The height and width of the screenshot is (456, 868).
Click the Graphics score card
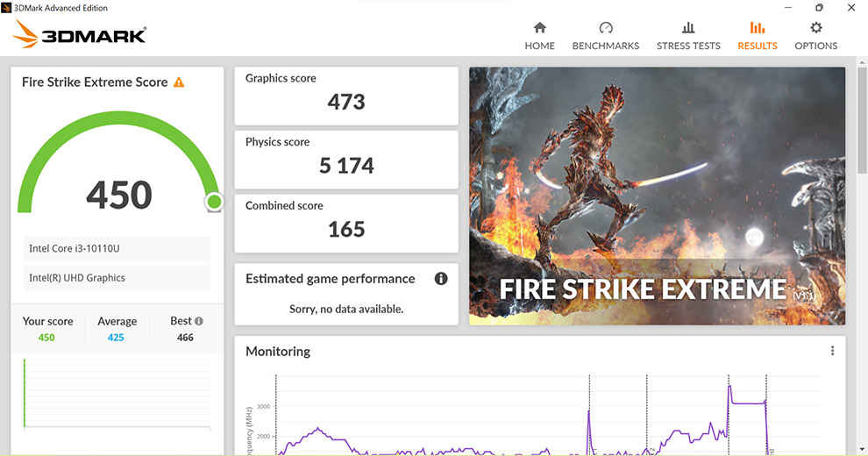tap(346, 96)
